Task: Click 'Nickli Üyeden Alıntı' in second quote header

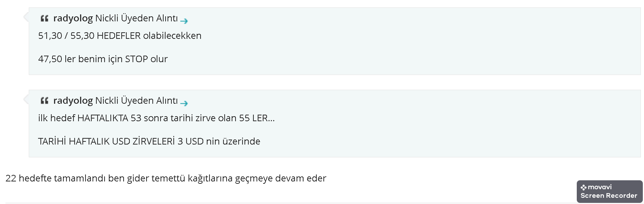Action: [x=136, y=101]
